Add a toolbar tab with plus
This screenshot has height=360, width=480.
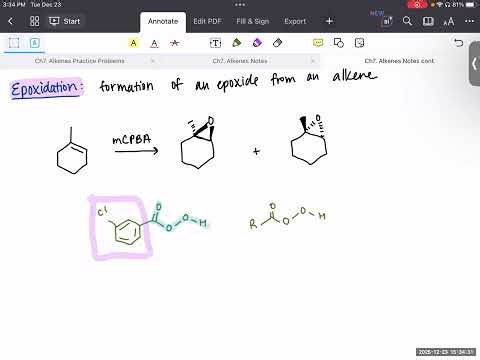(329, 21)
